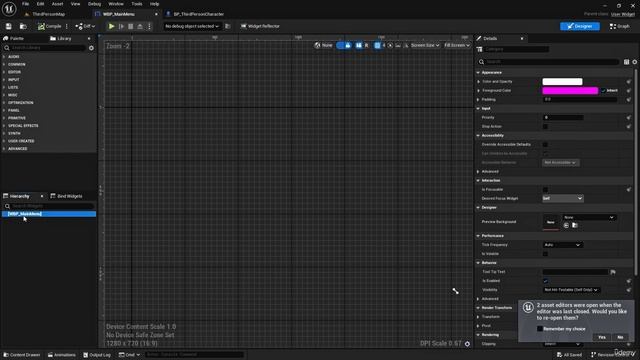Viewport: 640px width, 360px height.
Task: Click the Foreground Color magenta swatch
Action: point(570,91)
